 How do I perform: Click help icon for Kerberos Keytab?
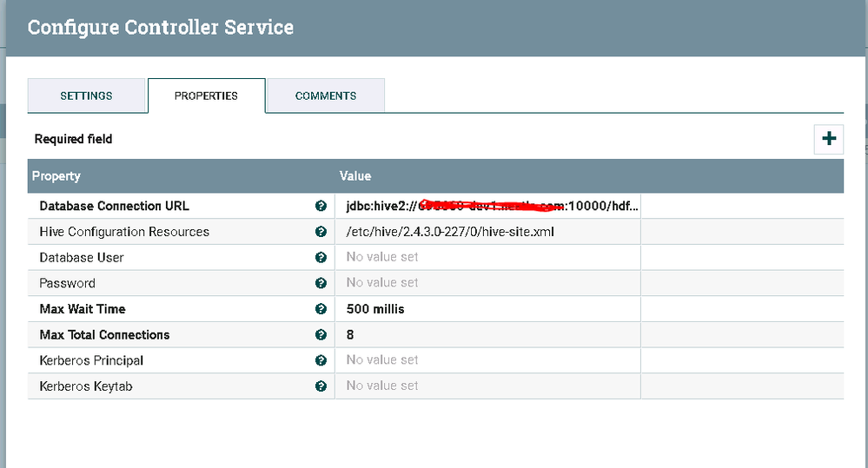321,386
